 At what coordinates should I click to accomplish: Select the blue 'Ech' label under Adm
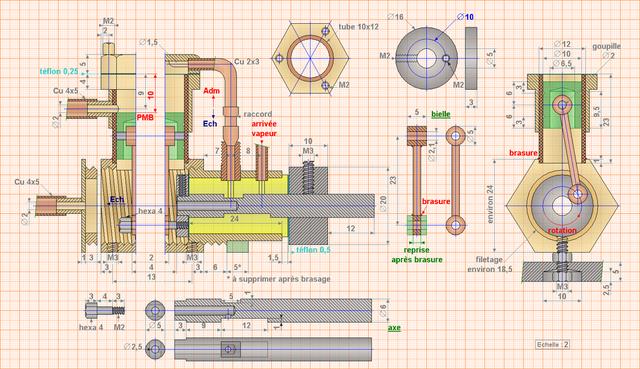(210, 123)
